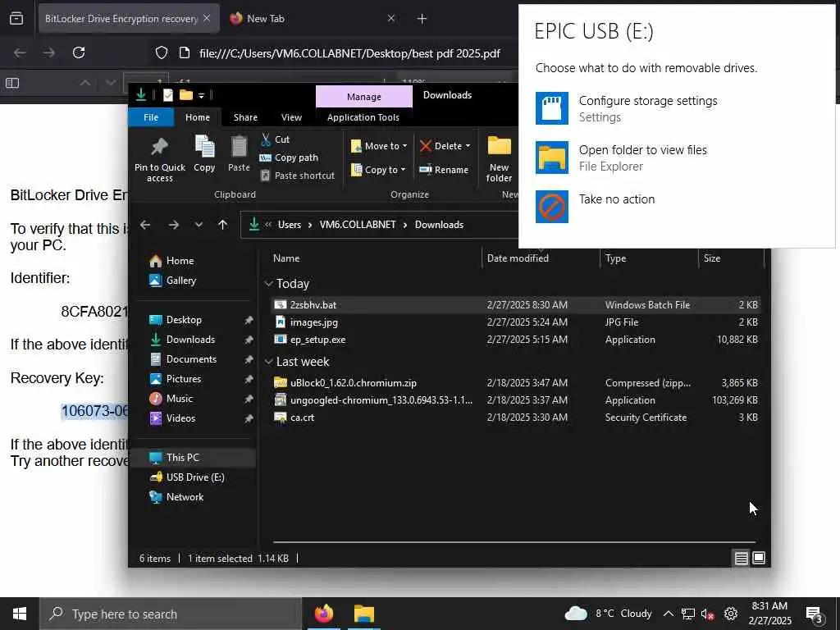This screenshot has width=840, height=630.
Task: Select Configure storage settings option
Action: pos(626,109)
